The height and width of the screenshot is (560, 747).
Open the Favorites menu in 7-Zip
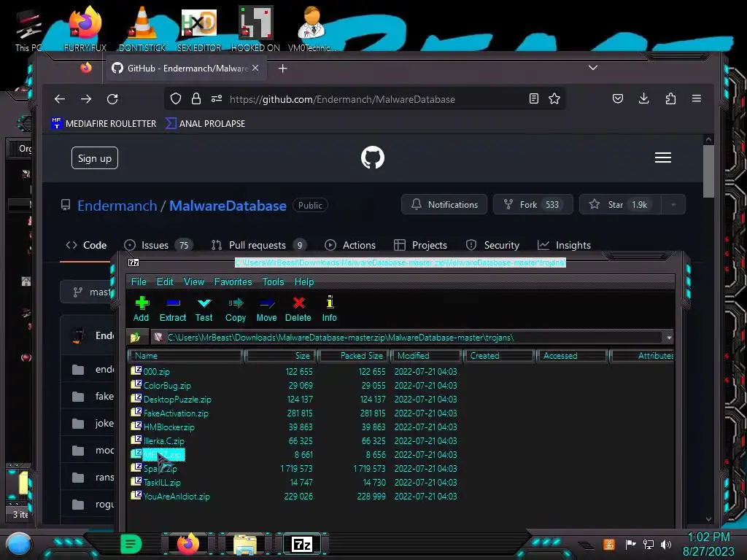233,281
